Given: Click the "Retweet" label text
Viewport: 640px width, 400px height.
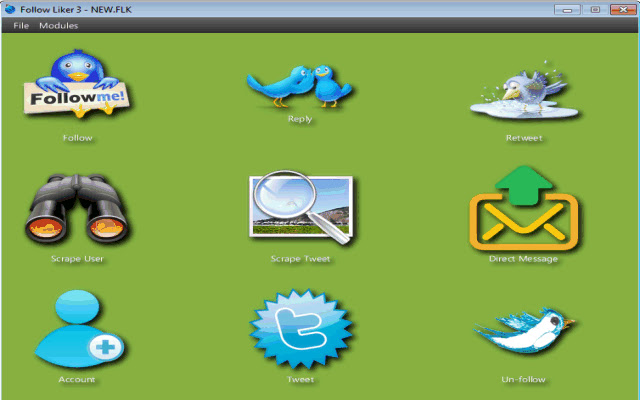Looking at the screenshot, I should [x=524, y=138].
